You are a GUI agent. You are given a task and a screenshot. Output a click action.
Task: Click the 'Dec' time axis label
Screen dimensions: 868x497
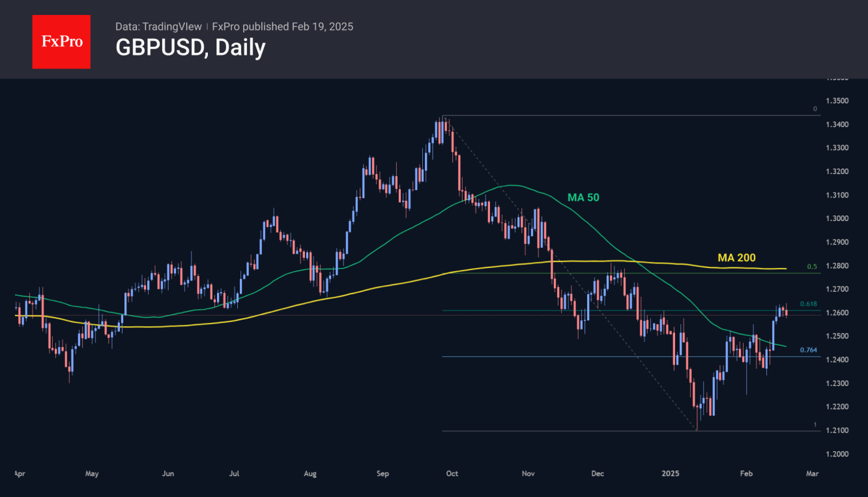598,474
